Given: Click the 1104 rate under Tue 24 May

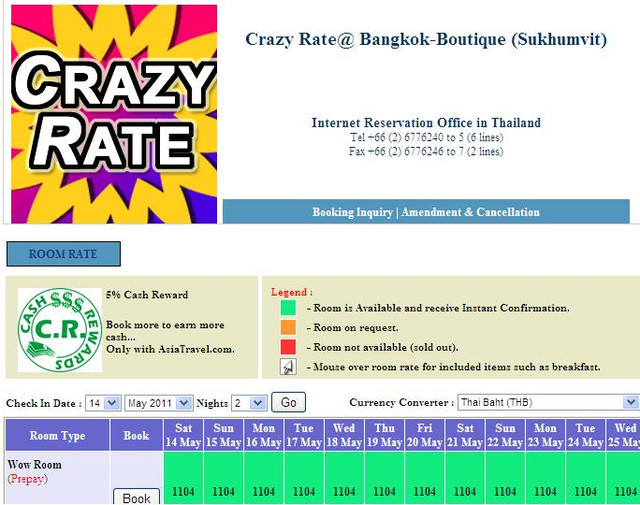Looking at the screenshot, I should coord(585,492).
